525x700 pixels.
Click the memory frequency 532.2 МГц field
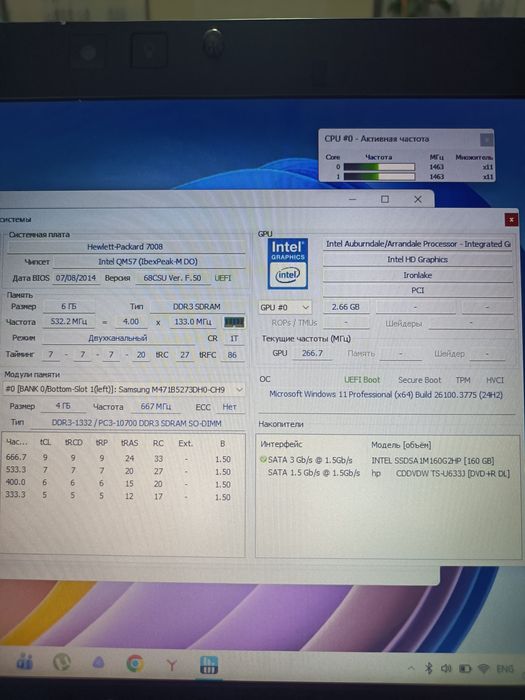pyautogui.click(x=69, y=321)
